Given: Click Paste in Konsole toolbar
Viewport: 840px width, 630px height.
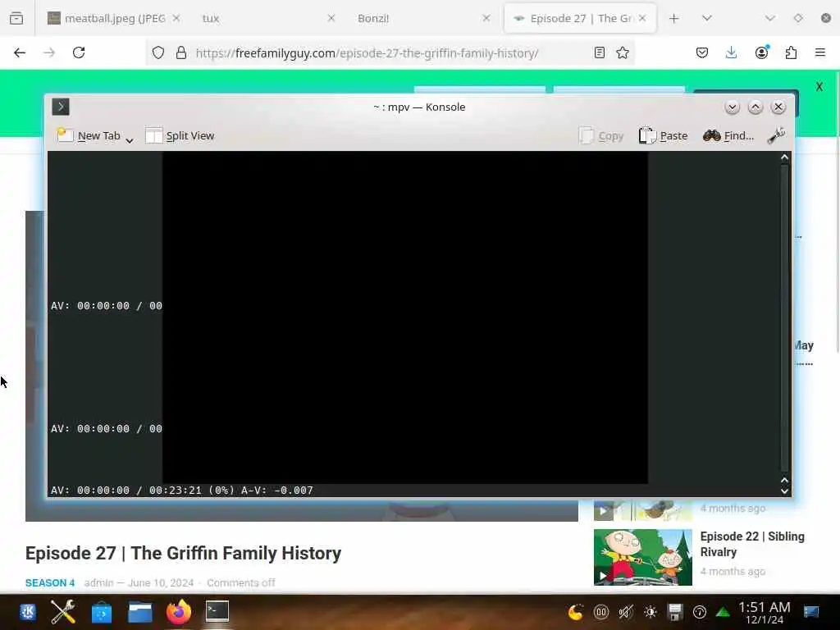Looking at the screenshot, I should click(x=663, y=135).
